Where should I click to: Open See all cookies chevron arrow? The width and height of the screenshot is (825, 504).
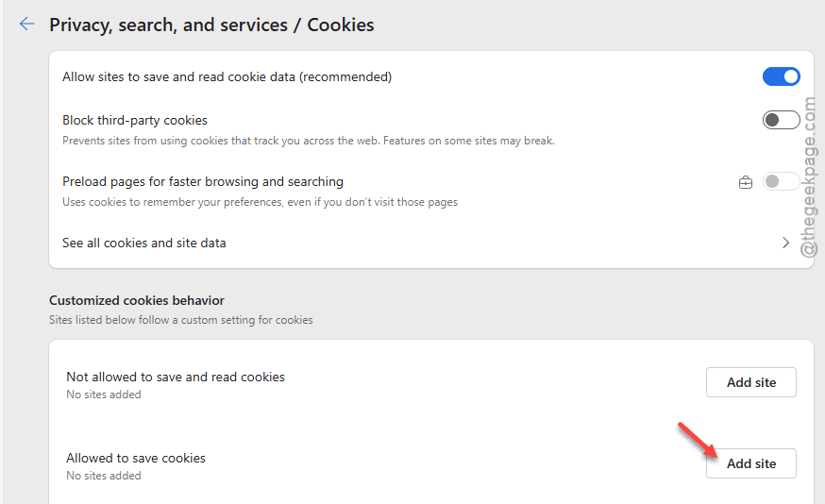coord(785,243)
